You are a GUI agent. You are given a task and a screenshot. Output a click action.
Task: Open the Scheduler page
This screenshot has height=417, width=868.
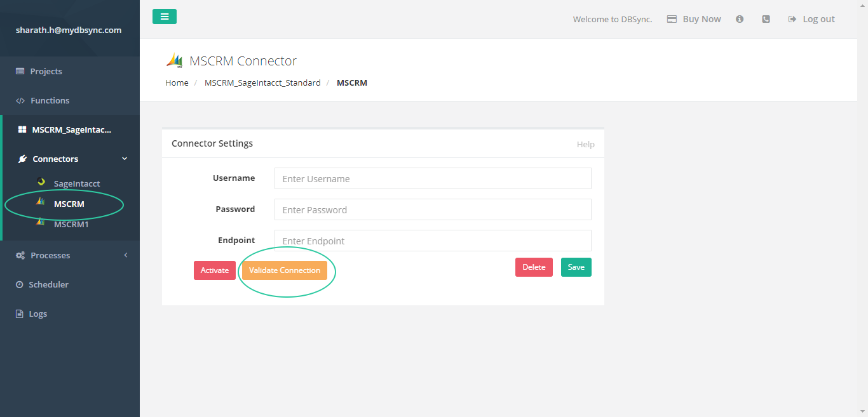48,284
